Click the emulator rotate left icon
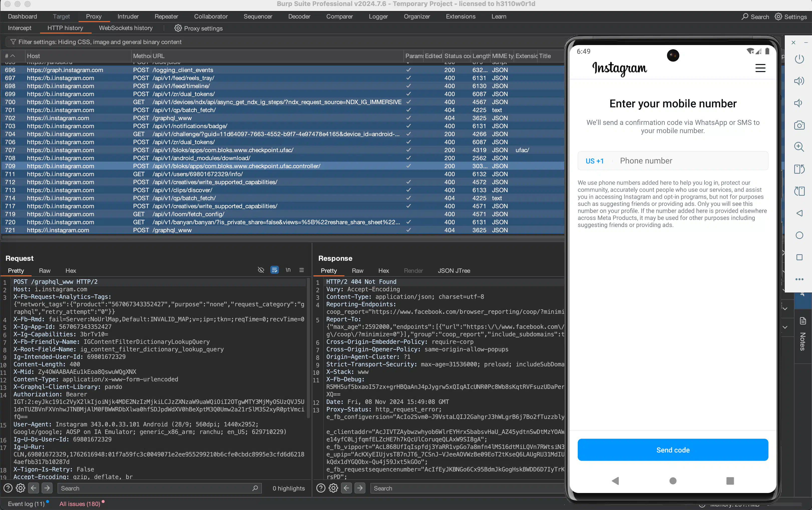The image size is (812, 510). coord(799,169)
